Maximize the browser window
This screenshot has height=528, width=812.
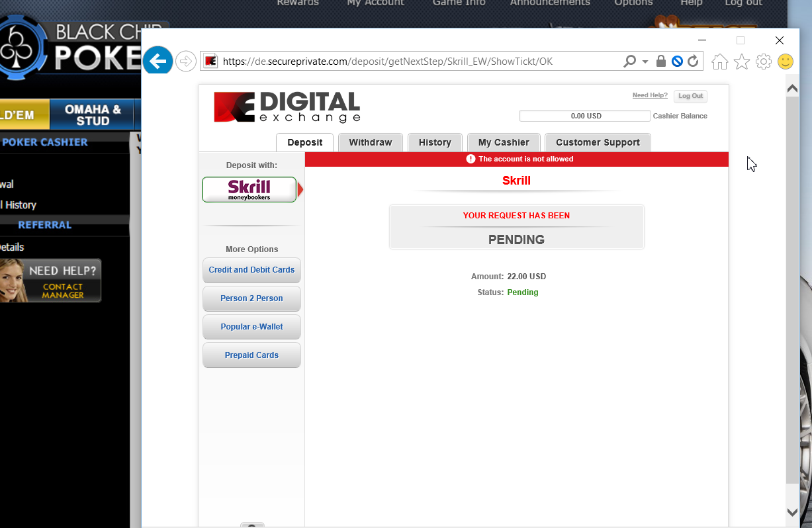[741, 40]
